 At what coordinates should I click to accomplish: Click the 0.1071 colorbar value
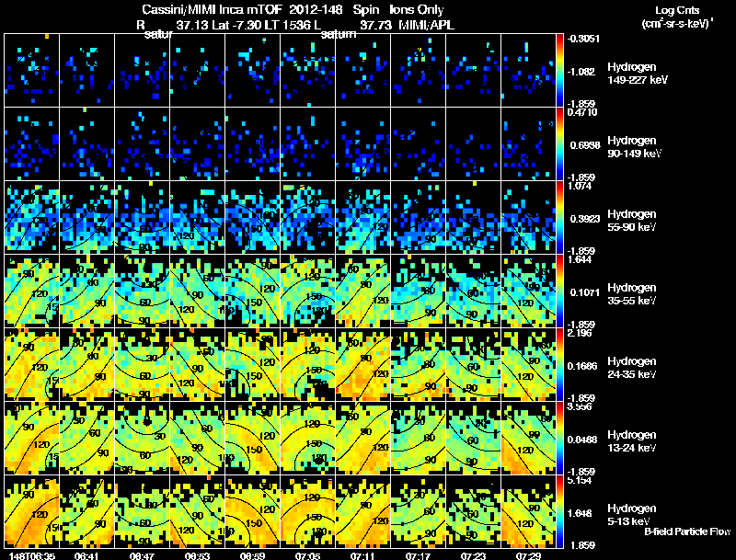coord(583,292)
